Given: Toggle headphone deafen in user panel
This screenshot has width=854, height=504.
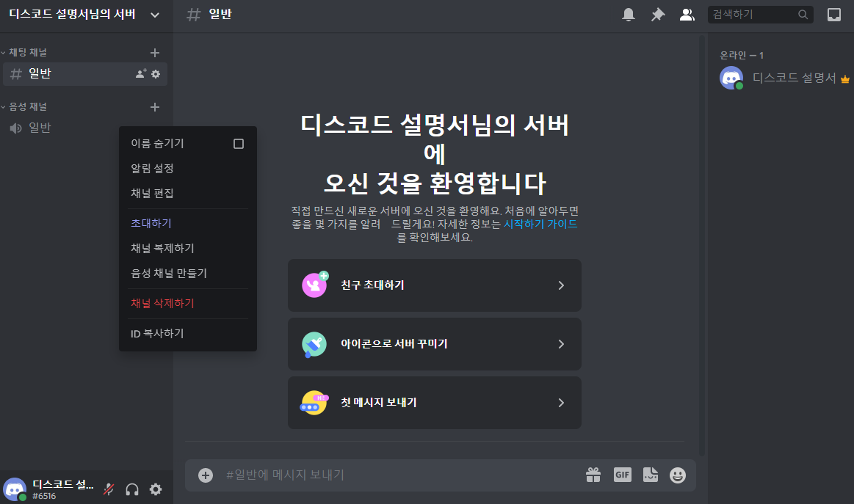Looking at the screenshot, I should click(131, 489).
